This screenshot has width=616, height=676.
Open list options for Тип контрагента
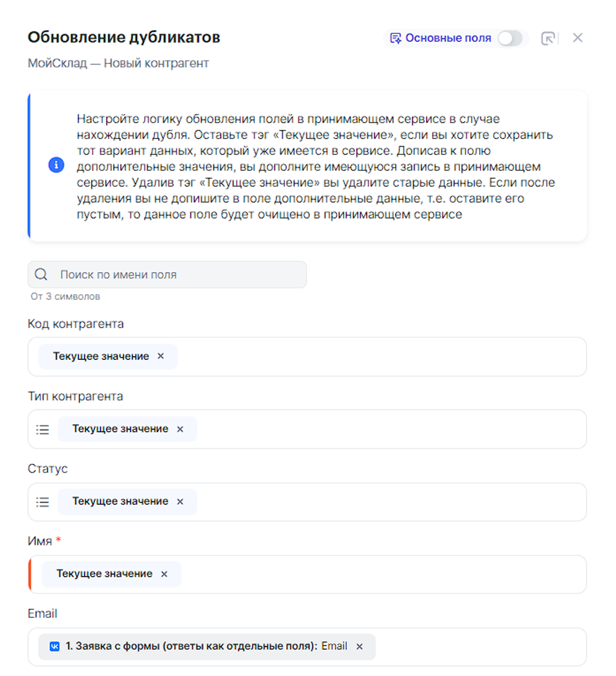tap(43, 429)
